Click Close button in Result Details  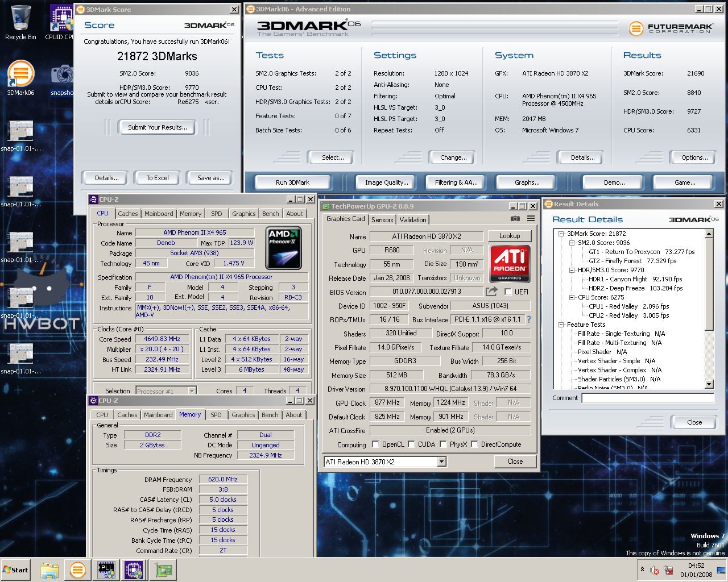694,422
